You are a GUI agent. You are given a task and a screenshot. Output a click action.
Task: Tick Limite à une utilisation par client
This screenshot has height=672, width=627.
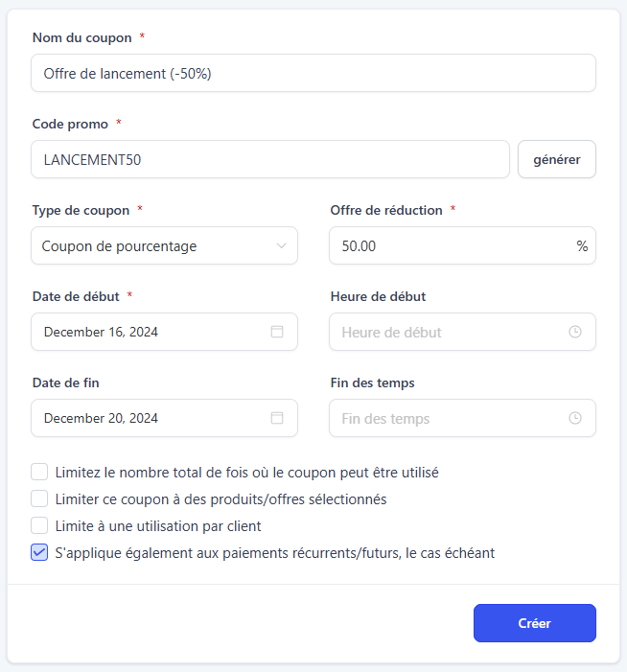click(x=39, y=525)
